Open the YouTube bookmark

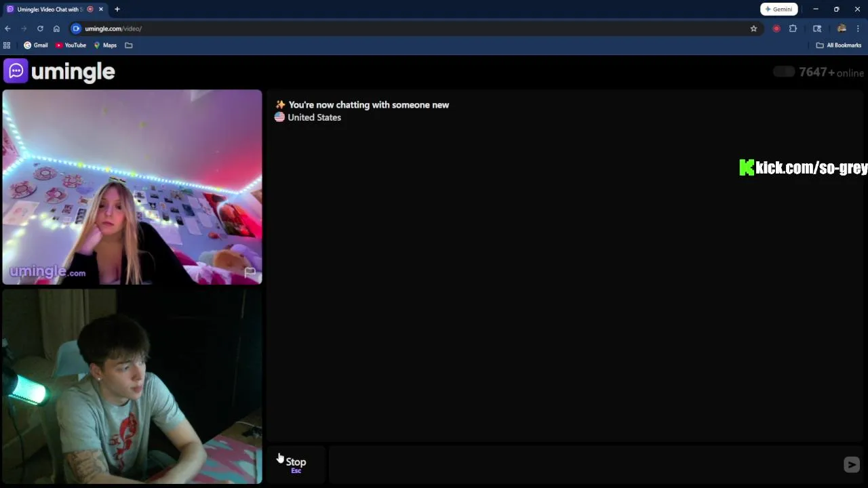(x=71, y=45)
